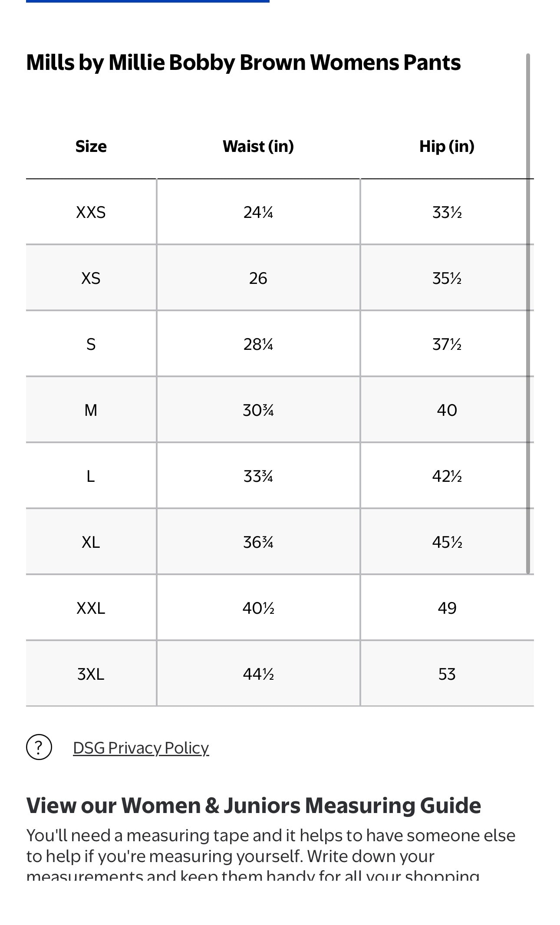Select the XXS size row label
Screen dimensions: 560x925
tap(91, 212)
